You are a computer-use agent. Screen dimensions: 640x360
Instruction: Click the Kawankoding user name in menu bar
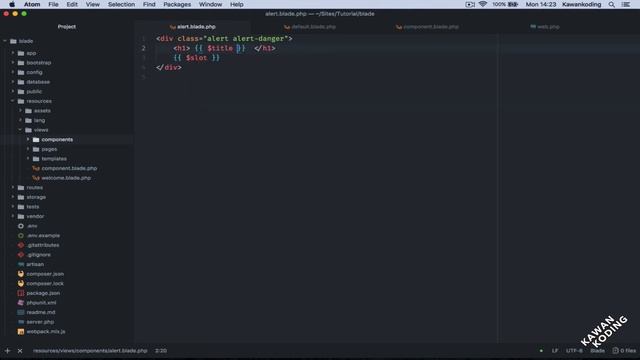coord(582,4)
